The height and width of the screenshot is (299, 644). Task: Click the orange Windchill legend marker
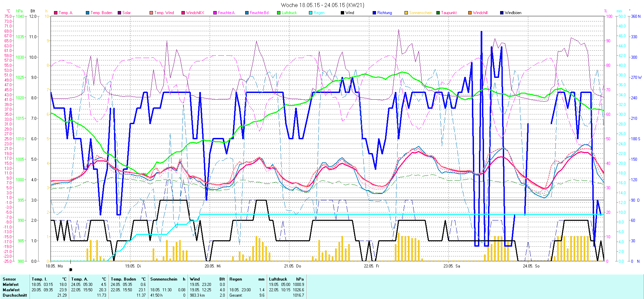point(470,13)
